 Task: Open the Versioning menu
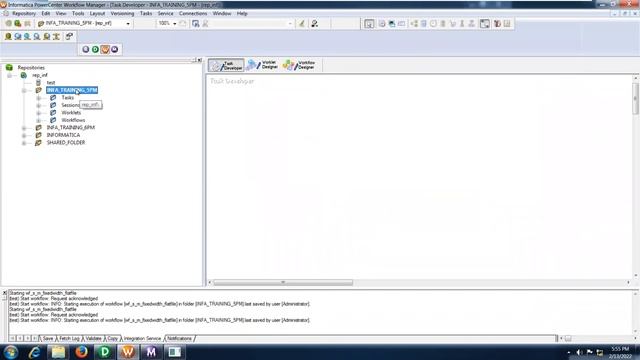[122, 13]
